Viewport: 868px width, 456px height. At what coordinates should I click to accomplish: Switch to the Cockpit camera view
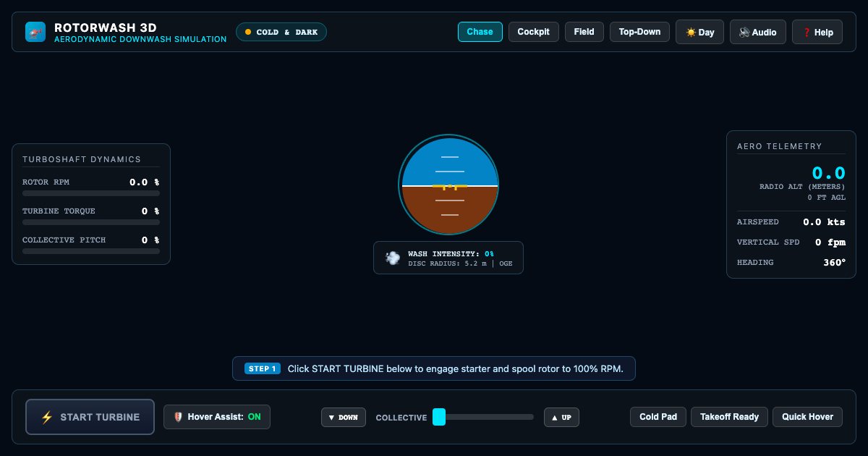[534, 32]
